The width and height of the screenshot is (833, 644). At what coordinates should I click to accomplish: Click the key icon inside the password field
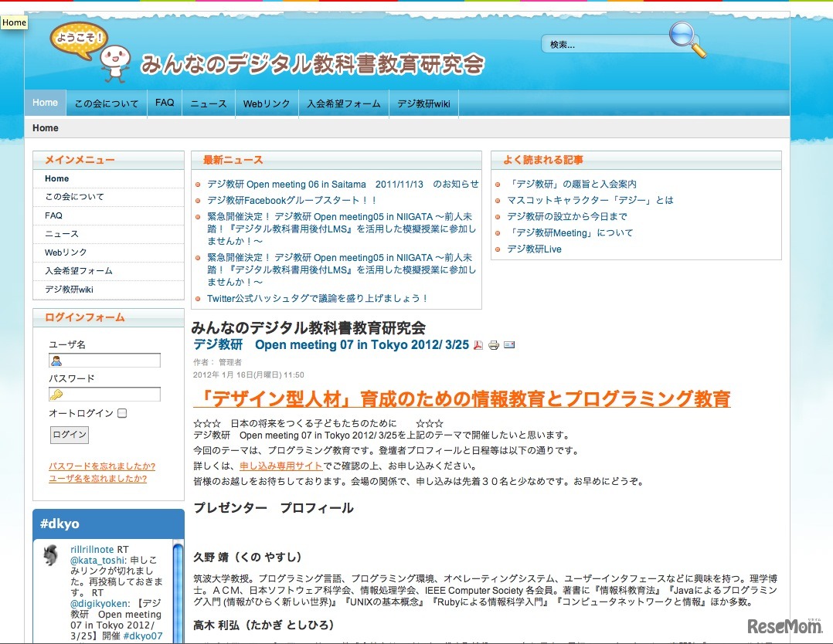click(x=56, y=394)
